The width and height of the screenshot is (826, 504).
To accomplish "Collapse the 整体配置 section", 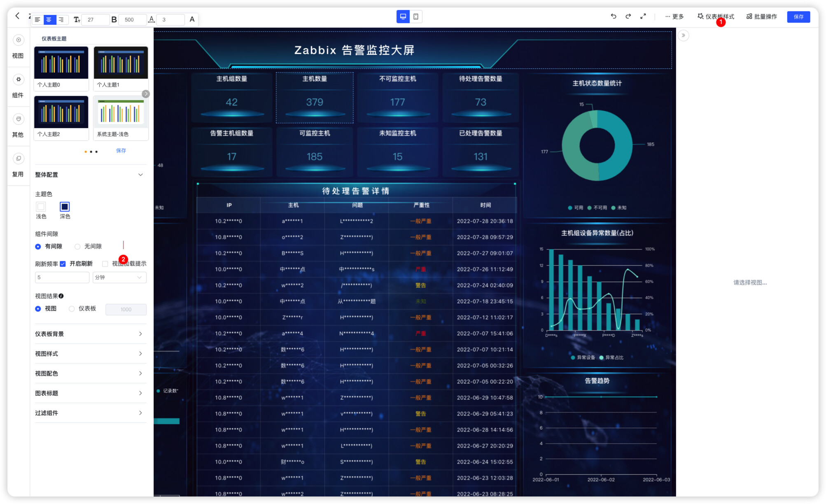I will (90, 175).
